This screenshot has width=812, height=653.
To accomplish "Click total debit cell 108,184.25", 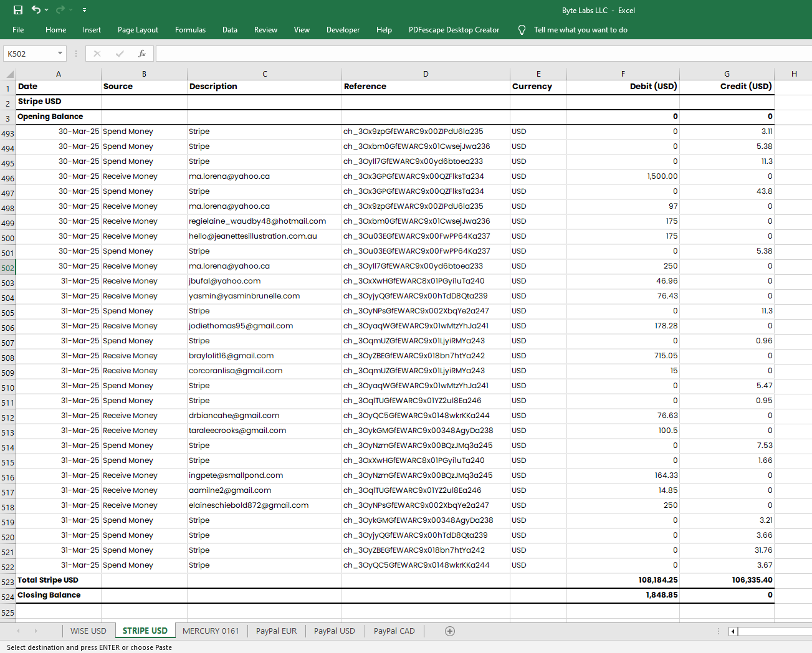I will click(623, 580).
